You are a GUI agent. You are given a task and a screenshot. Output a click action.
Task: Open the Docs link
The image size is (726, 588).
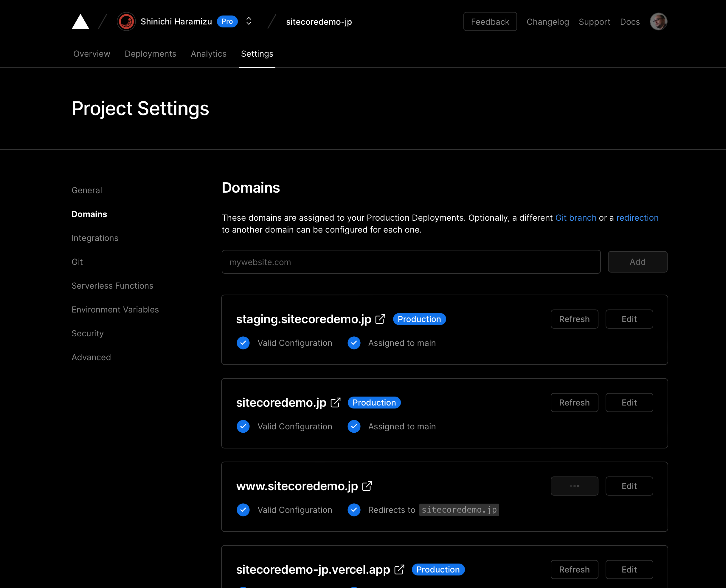pos(630,22)
